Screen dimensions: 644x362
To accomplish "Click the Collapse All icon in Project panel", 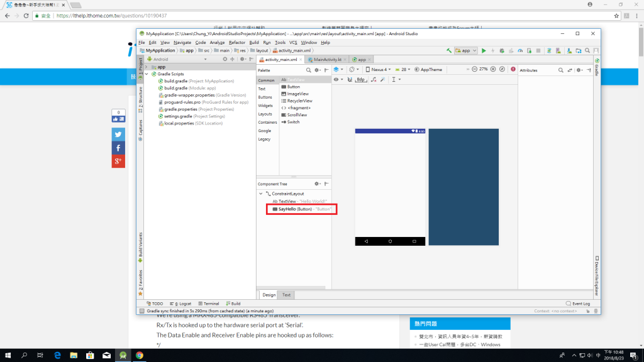I will point(233,59).
